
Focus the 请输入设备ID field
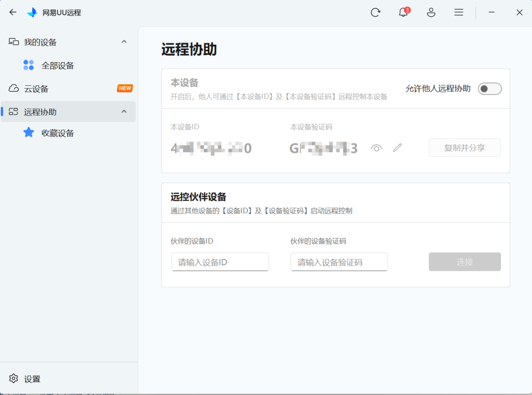coord(220,262)
